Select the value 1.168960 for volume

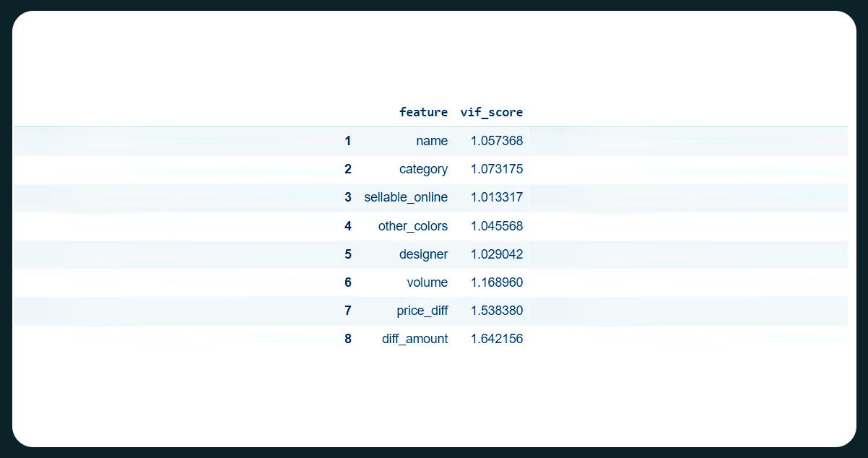[496, 282]
